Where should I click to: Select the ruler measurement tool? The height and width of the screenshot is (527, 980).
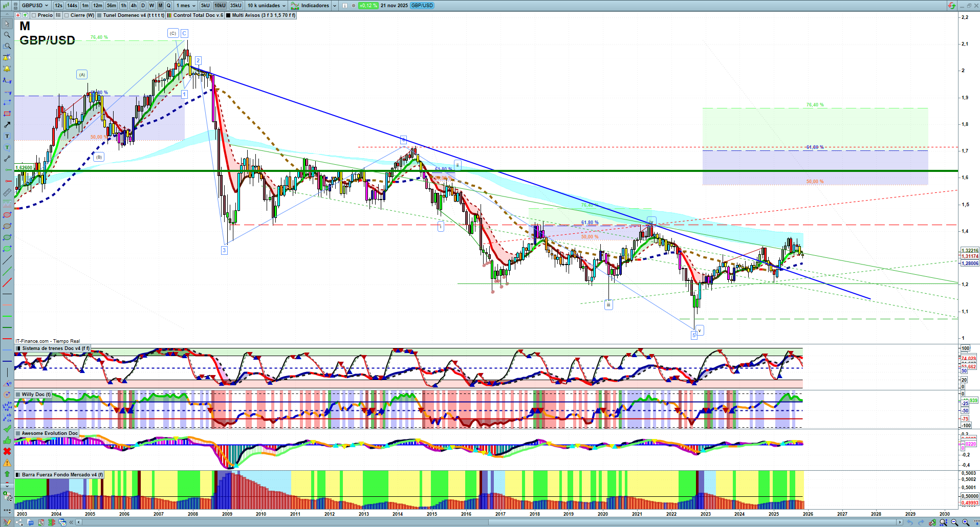(x=7, y=192)
